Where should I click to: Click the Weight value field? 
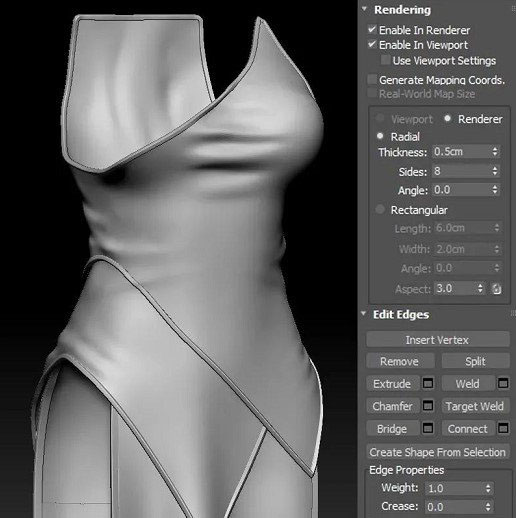point(455,488)
